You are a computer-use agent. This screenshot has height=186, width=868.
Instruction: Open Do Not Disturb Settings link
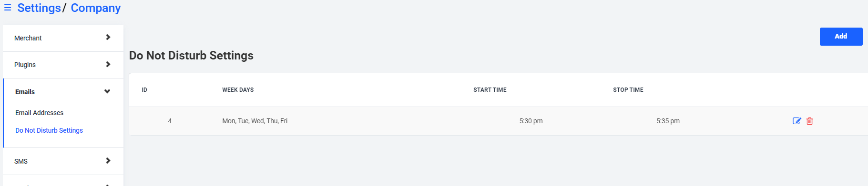[49, 130]
